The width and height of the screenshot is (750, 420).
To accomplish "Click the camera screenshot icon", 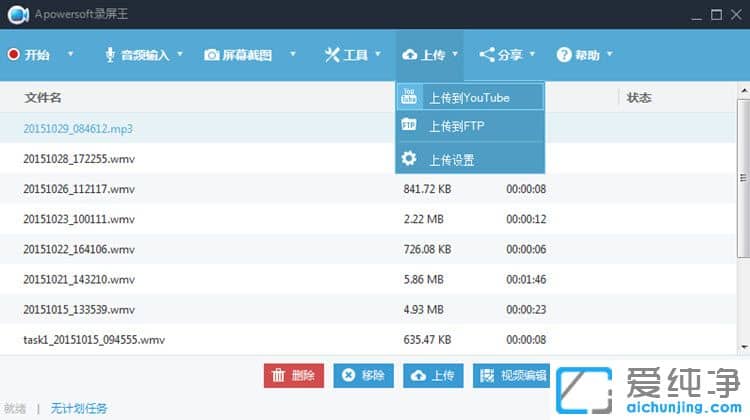I will (x=212, y=55).
